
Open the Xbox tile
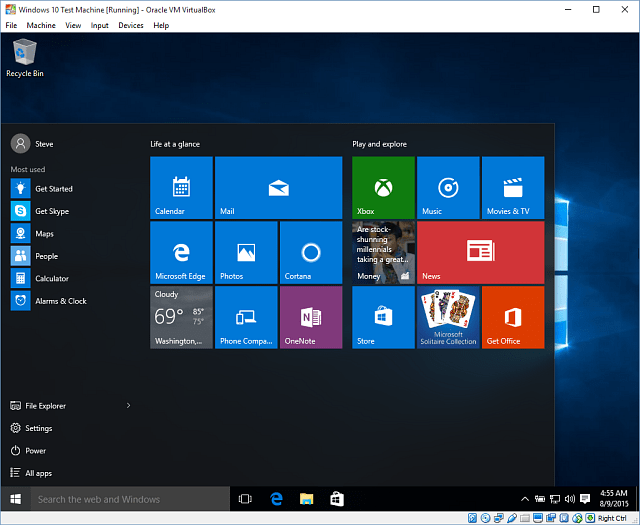(383, 188)
